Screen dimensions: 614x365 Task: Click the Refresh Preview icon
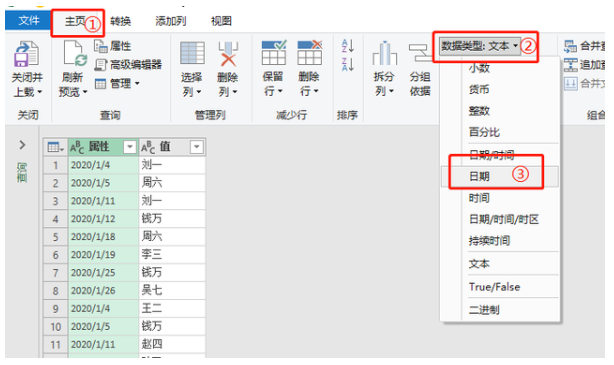tap(76, 54)
